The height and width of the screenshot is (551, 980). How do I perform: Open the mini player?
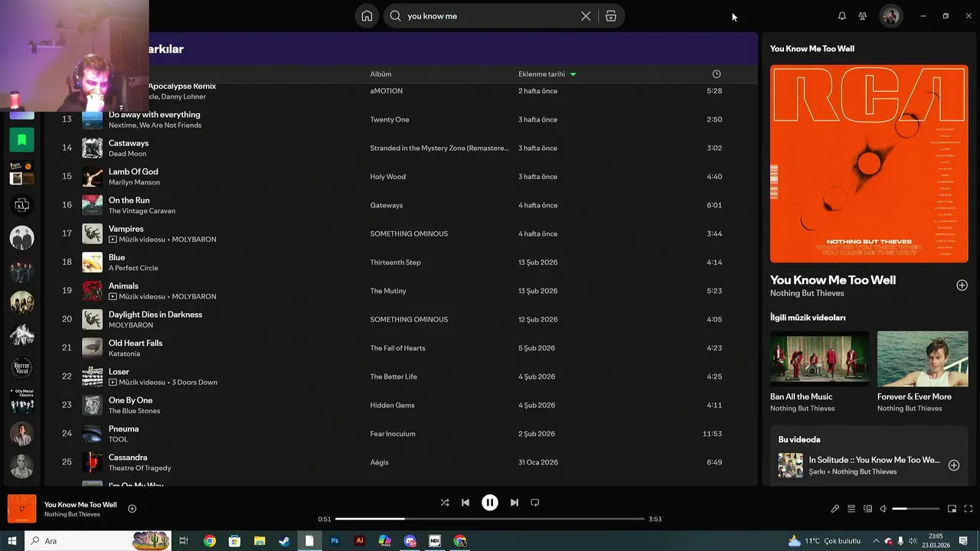(x=952, y=509)
